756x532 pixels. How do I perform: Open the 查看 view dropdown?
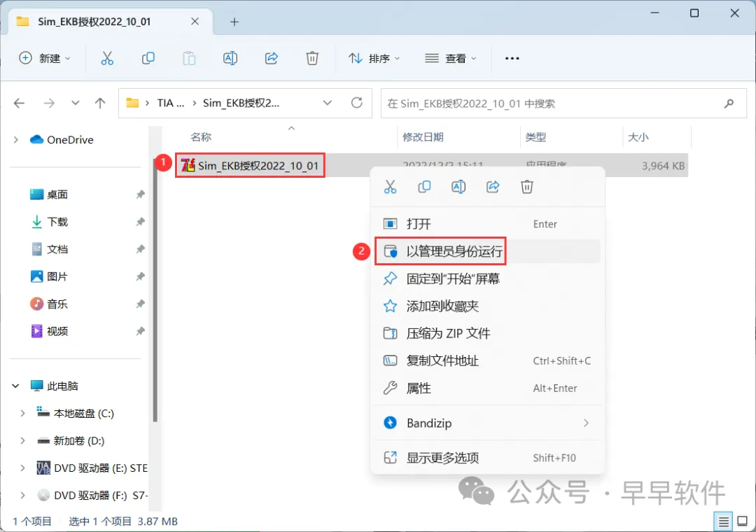pos(450,58)
